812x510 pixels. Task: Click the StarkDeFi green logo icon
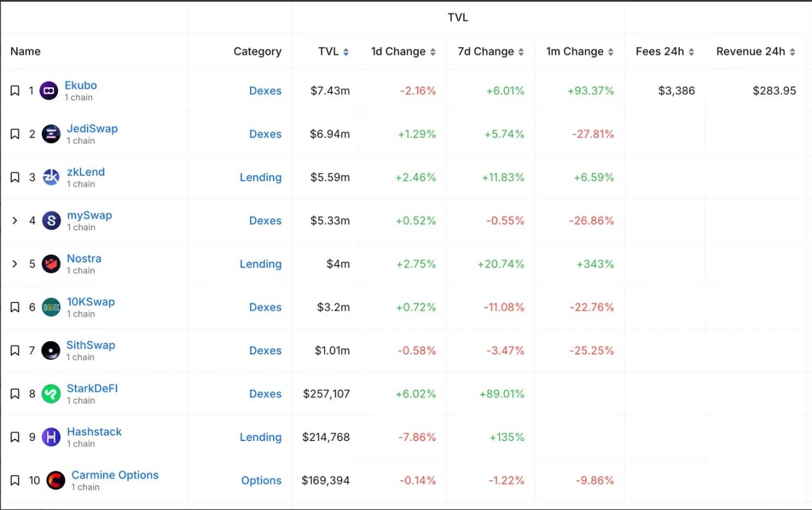tap(51, 394)
